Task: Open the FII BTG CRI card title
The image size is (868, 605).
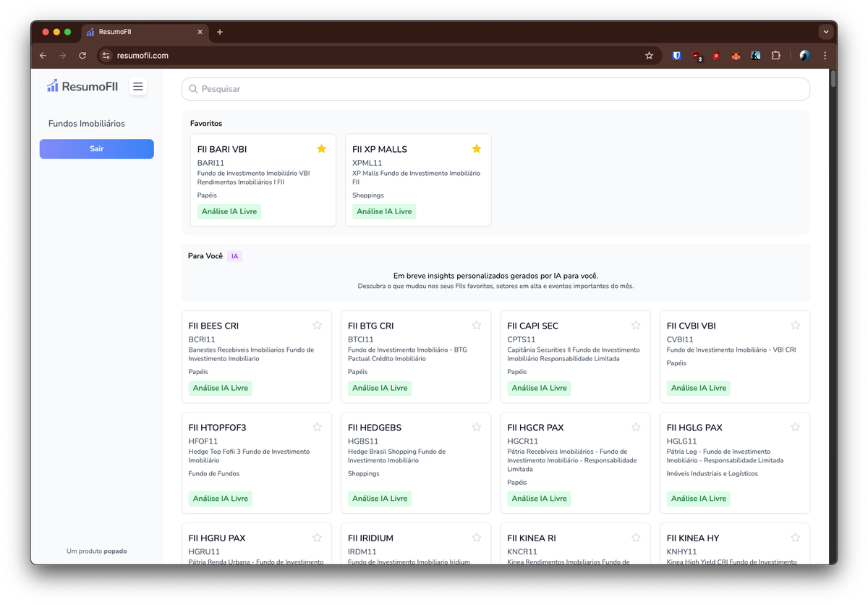Action: pyautogui.click(x=371, y=326)
